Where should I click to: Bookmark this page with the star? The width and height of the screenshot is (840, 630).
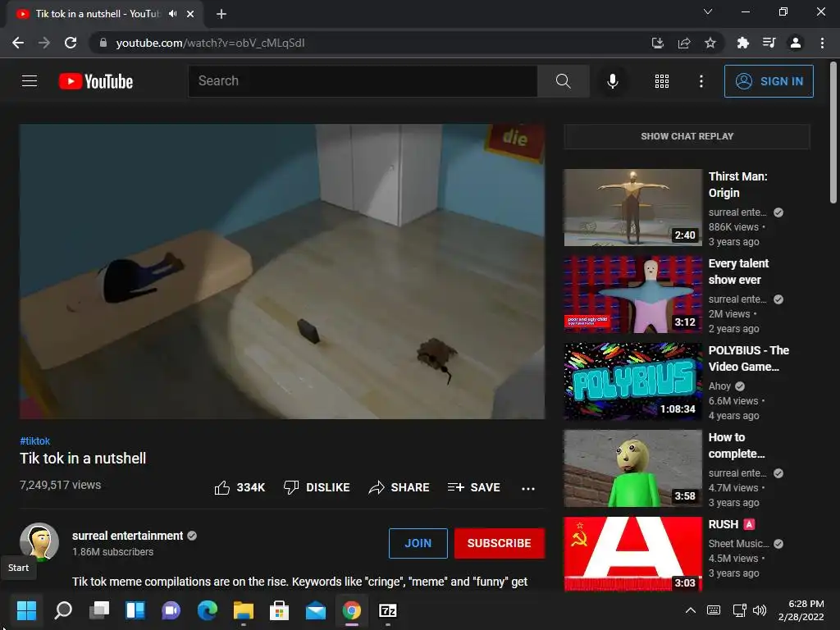(710, 43)
